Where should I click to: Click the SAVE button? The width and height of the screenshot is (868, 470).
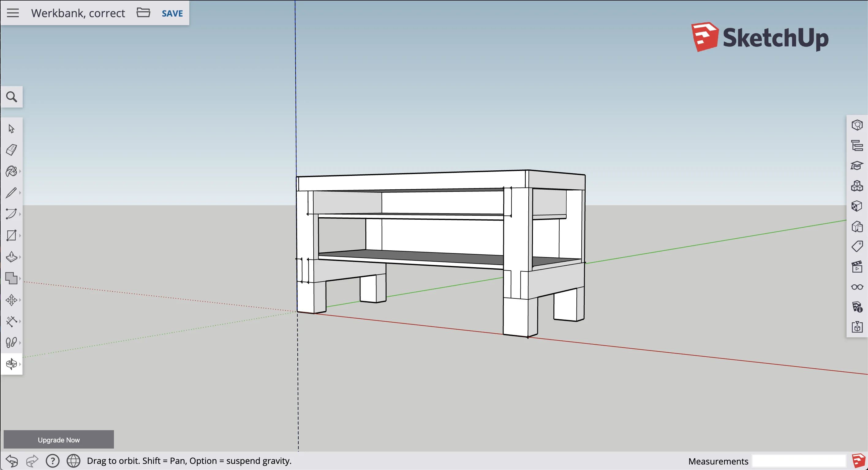172,13
